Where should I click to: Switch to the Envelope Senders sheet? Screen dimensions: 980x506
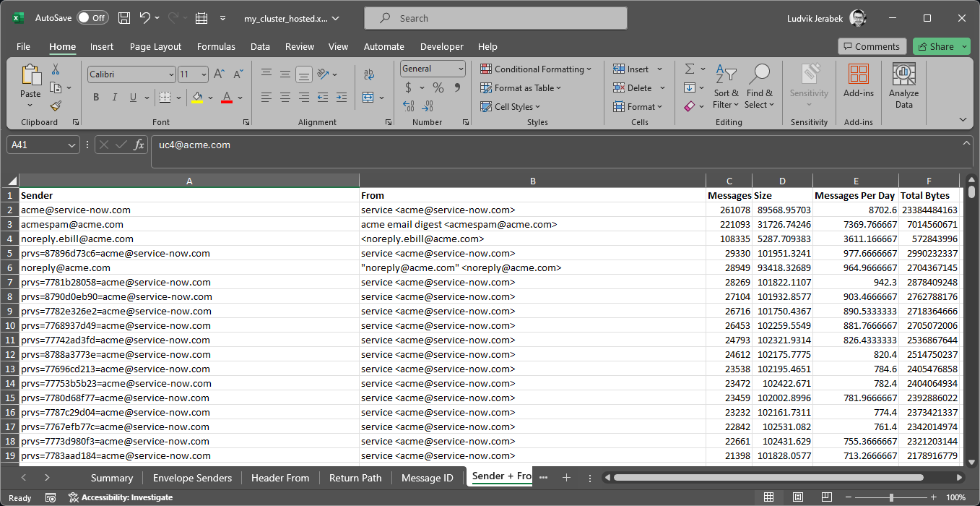(192, 478)
